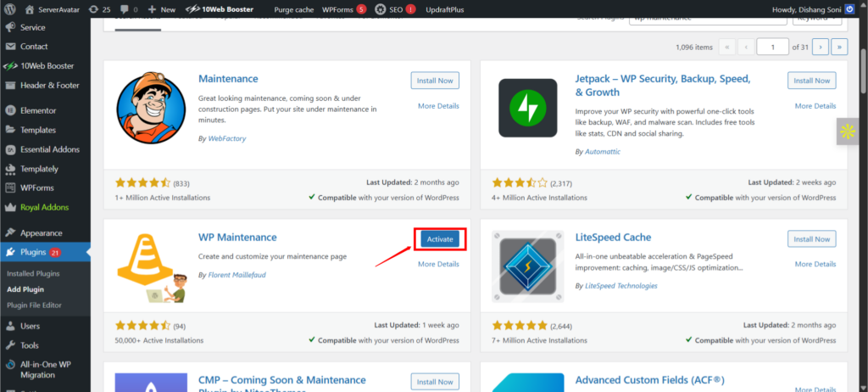Image resolution: width=868 pixels, height=392 pixels.
Task: View More Details for WP Maintenance
Action: [x=438, y=265]
